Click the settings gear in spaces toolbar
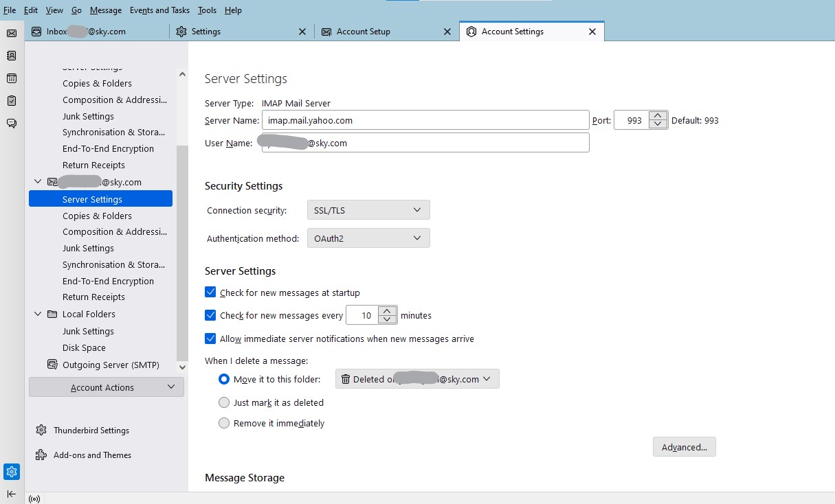The image size is (835, 504). (x=12, y=472)
